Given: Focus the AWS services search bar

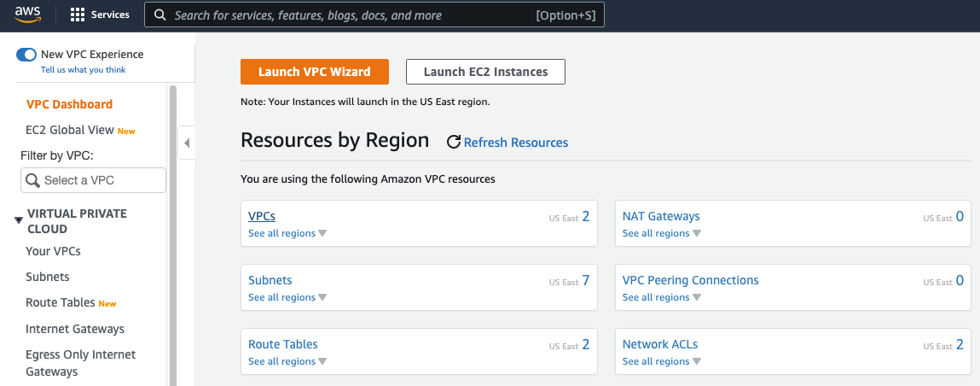Looking at the screenshot, I should pos(374,15).
